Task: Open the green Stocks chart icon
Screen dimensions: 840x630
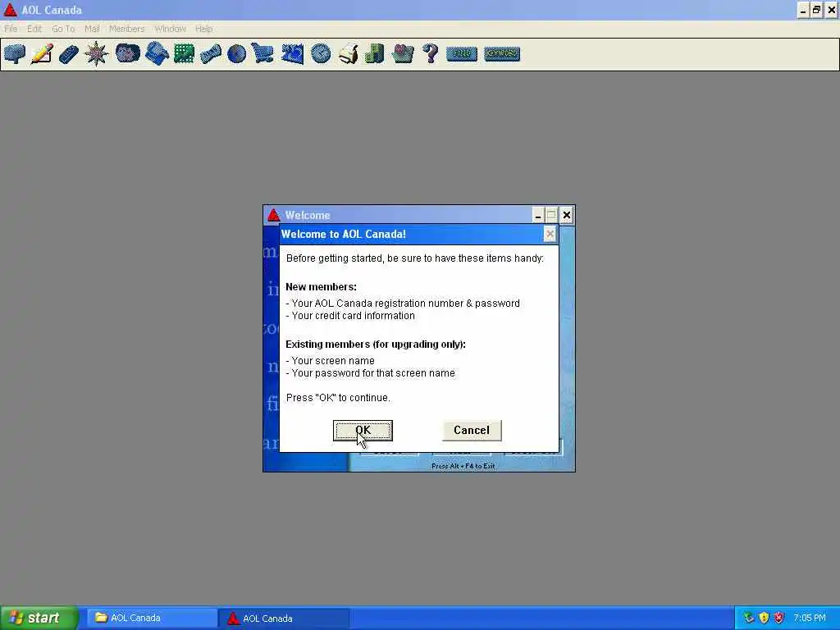Action: [184, 53]
